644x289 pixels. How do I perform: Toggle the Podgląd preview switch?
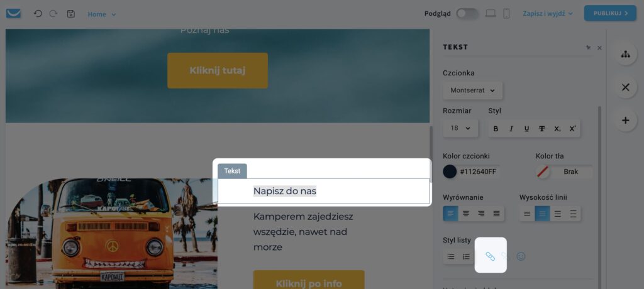point(467,14)
